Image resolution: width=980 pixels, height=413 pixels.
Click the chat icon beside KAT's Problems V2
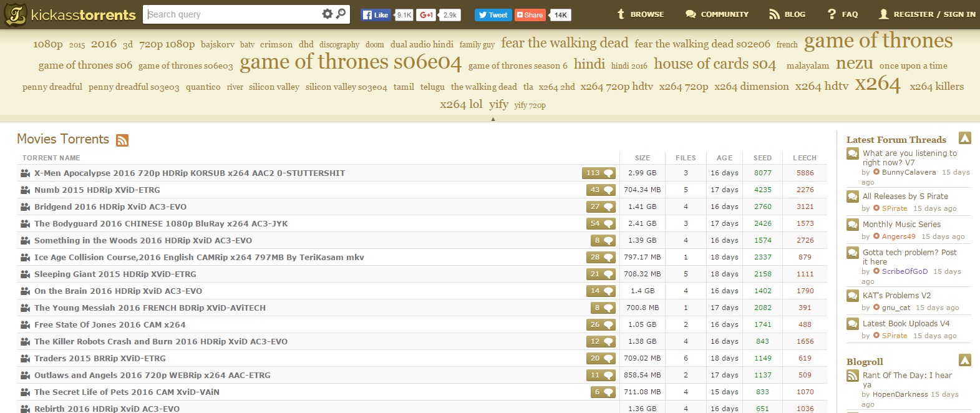(852, 296)
